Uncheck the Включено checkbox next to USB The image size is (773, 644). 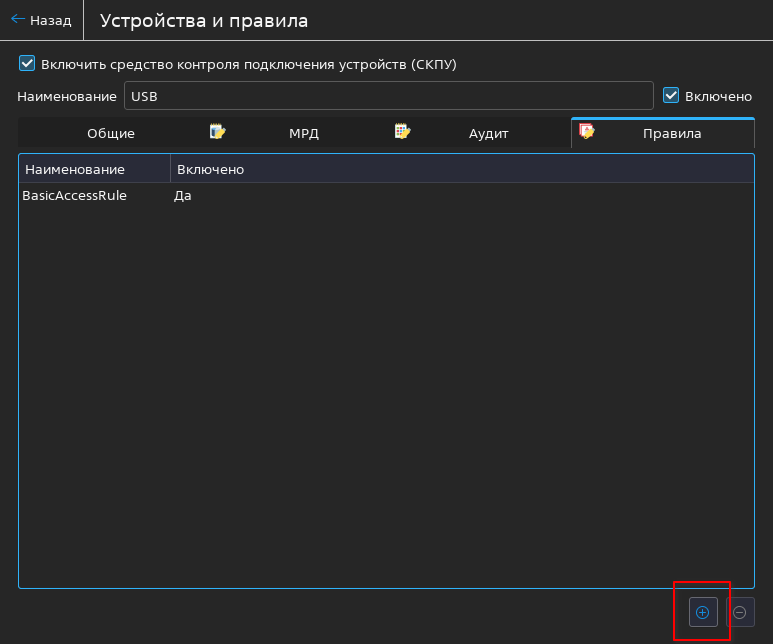click(672, 96)
